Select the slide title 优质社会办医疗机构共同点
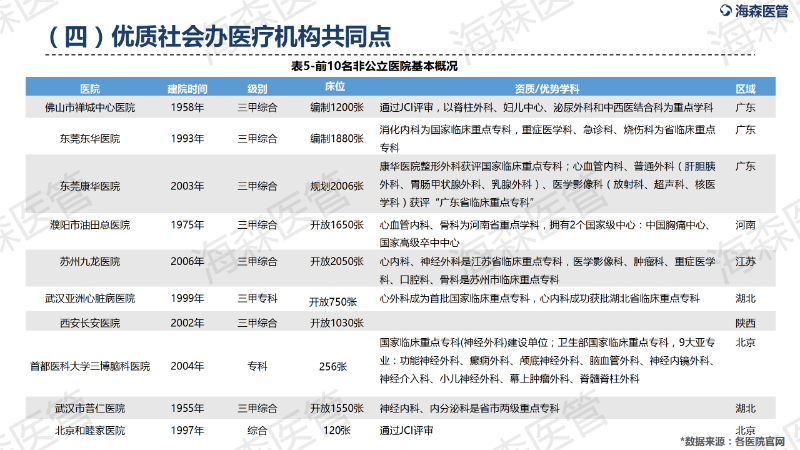 (x=251, y=37)
